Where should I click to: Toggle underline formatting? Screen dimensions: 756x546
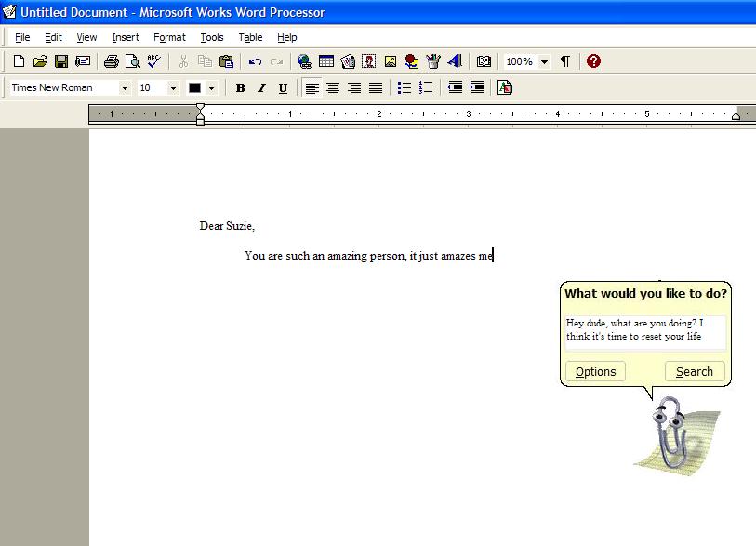(x=283, y=87)
